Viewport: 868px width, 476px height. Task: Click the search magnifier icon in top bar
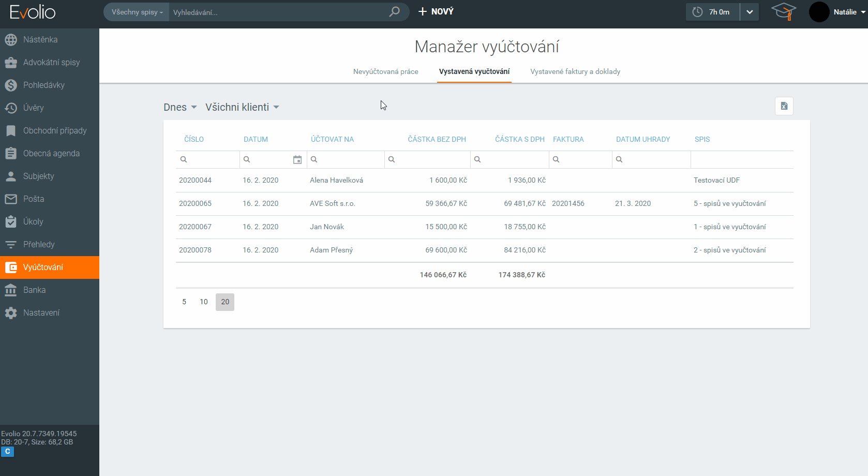click(394, 11)
